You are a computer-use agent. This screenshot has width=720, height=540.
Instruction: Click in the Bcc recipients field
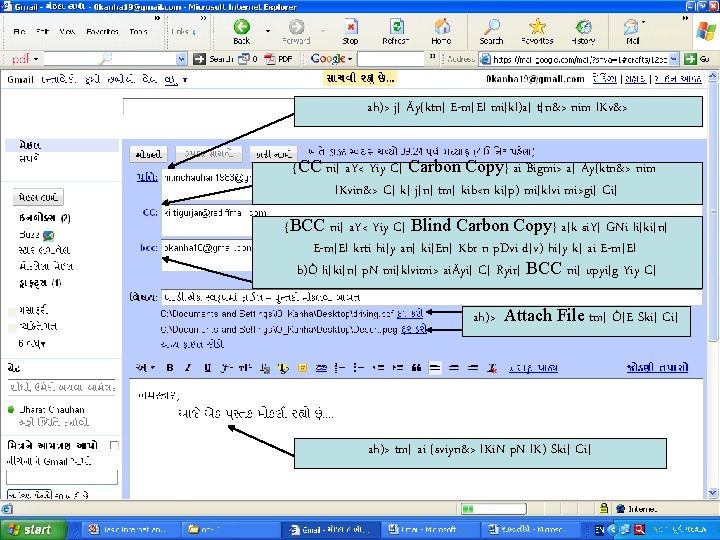pos(207,255)
